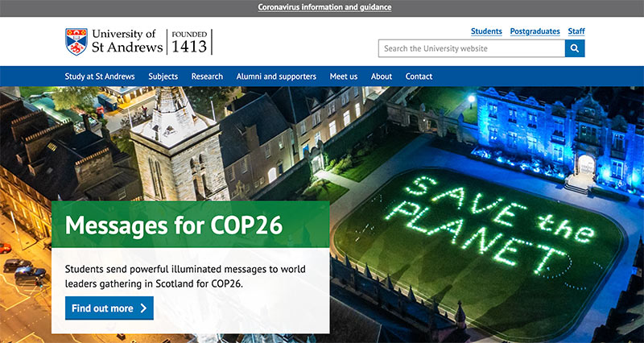Open Coronavirus information and guidance link

[x=324, y=7]
